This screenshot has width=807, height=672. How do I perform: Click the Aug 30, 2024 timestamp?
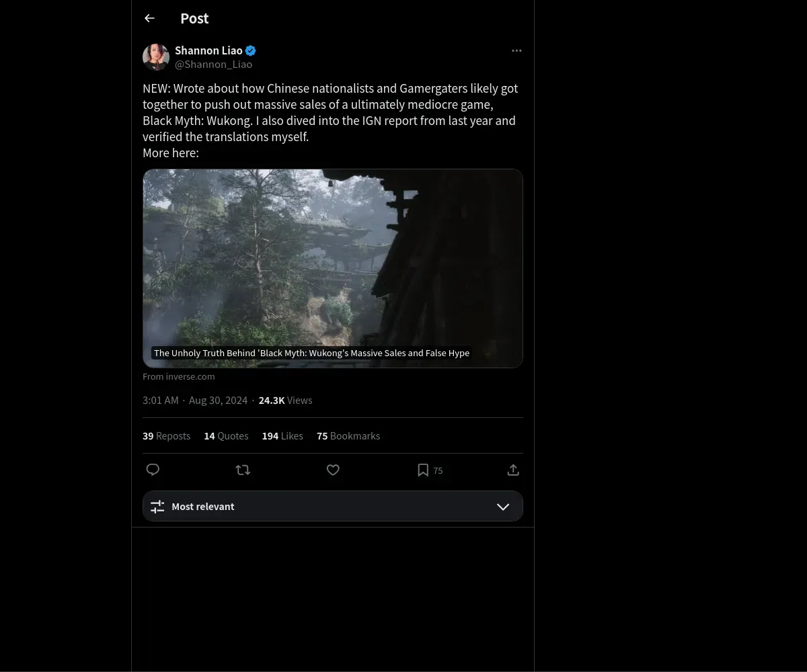coord(218,401)
